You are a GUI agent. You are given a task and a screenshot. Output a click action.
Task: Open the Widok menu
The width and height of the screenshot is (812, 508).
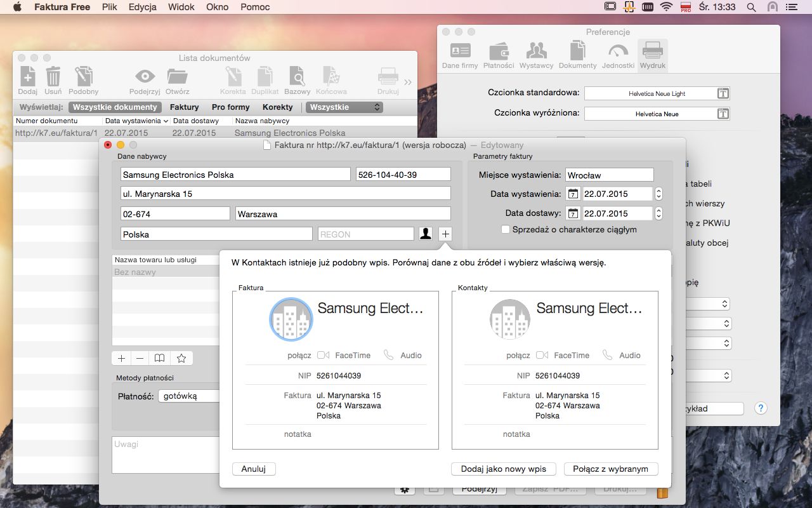point(181,7)
